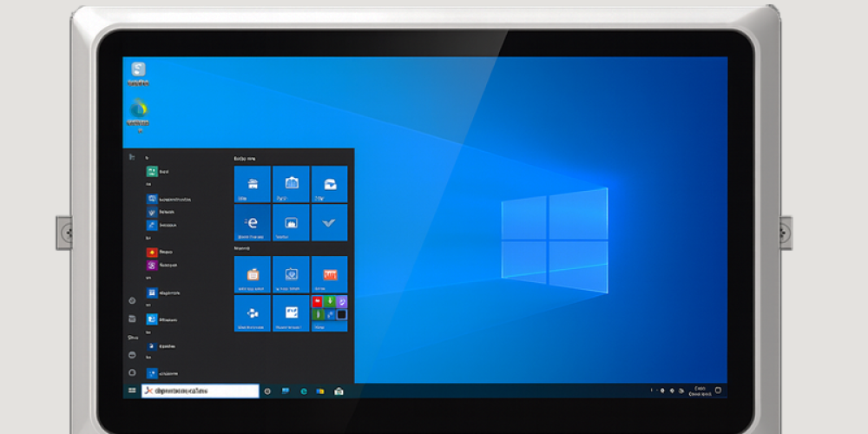Open the tile folder with multiple small apps
The height and width of the screenshot is (434, 868).
click(x=329, y=312)
